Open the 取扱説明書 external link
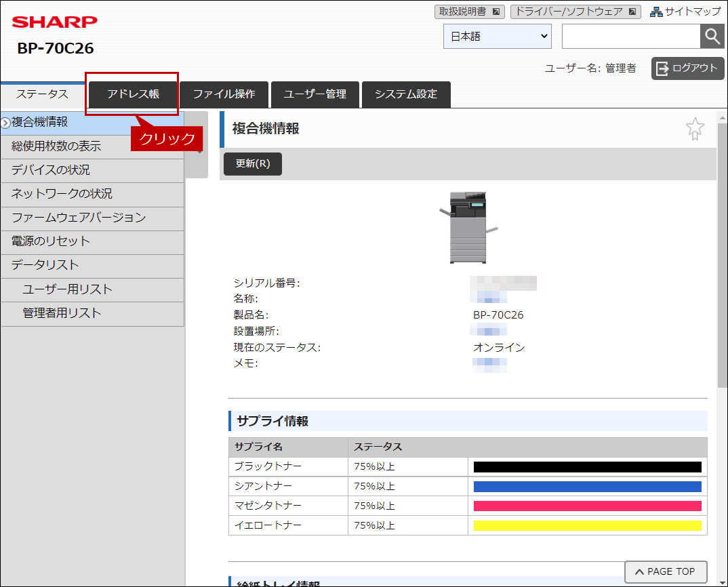728x587 pixels. coord(469,12)
